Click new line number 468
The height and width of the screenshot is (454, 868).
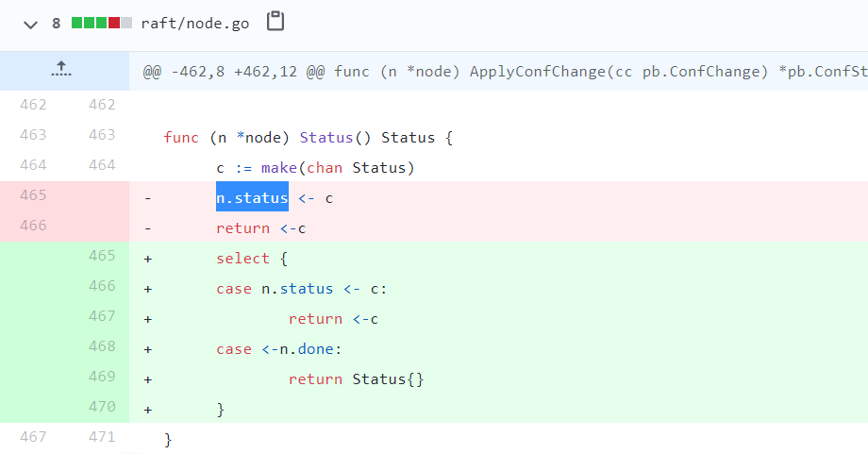[101, 346]
